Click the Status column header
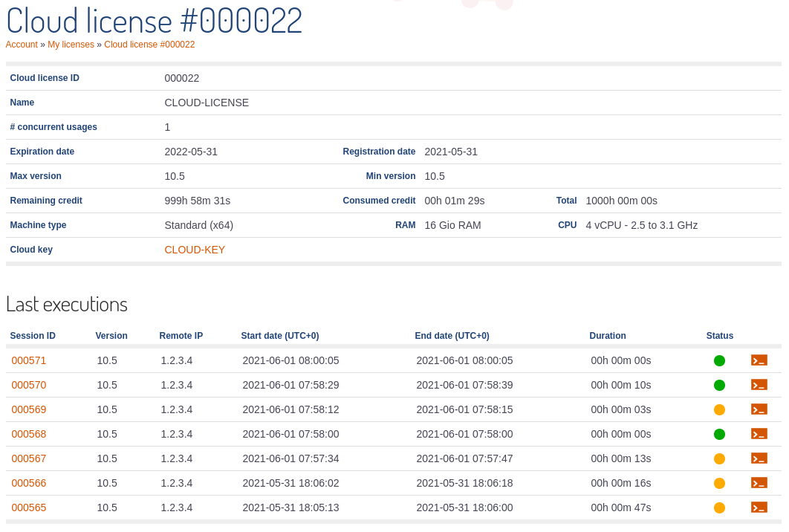Viewport: 789px width, 532px height. click(719, 336)
